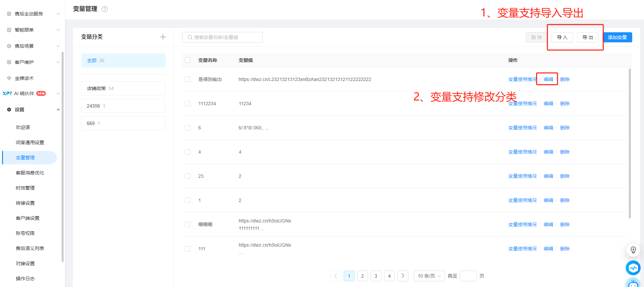Check the checkbox for variable named 4
The image size is (644, 287).
188,152
